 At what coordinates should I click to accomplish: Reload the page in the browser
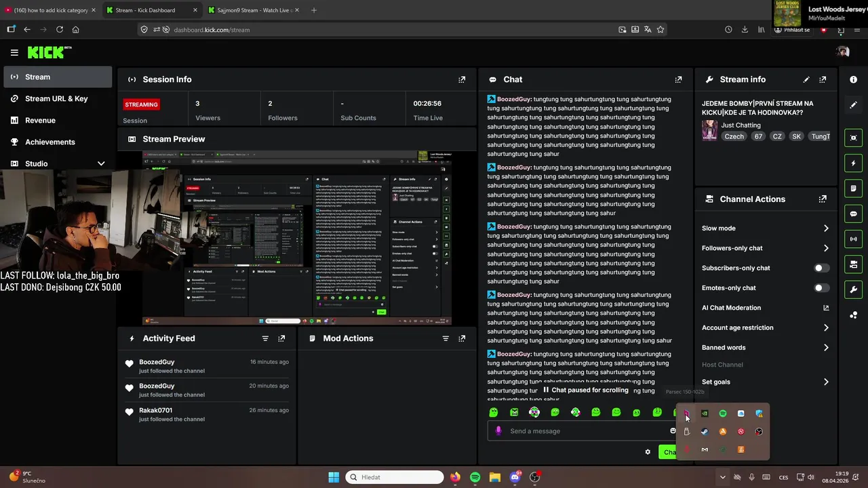pyautogui.click(x=60, y=30)
